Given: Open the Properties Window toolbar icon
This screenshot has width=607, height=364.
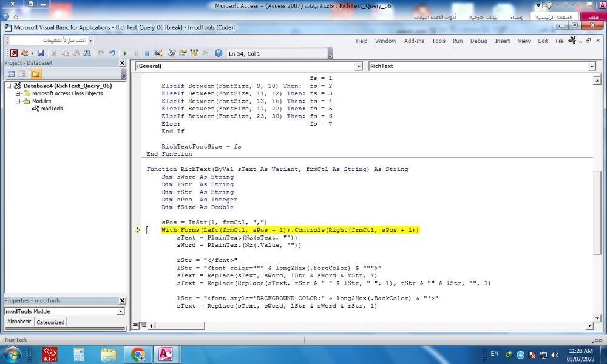Looking at the screenshot, I should (x=183, y=53).
